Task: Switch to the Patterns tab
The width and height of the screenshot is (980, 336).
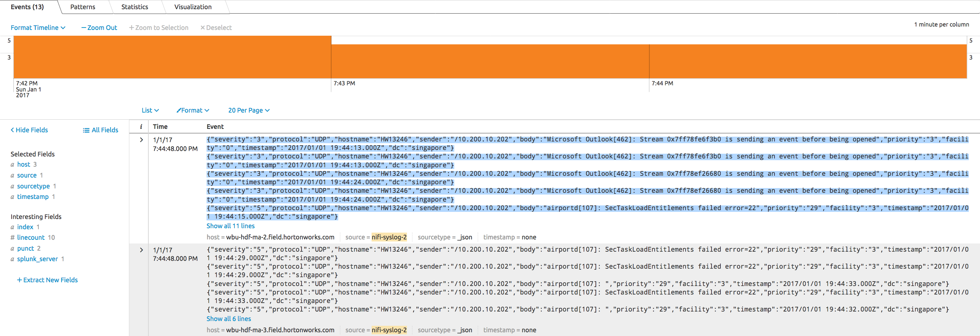Action: tap(82, 7)
